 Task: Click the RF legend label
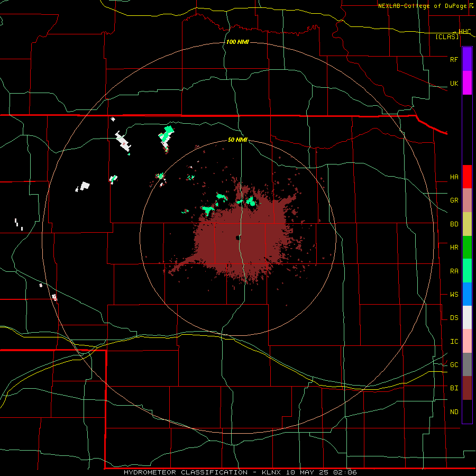454,59
